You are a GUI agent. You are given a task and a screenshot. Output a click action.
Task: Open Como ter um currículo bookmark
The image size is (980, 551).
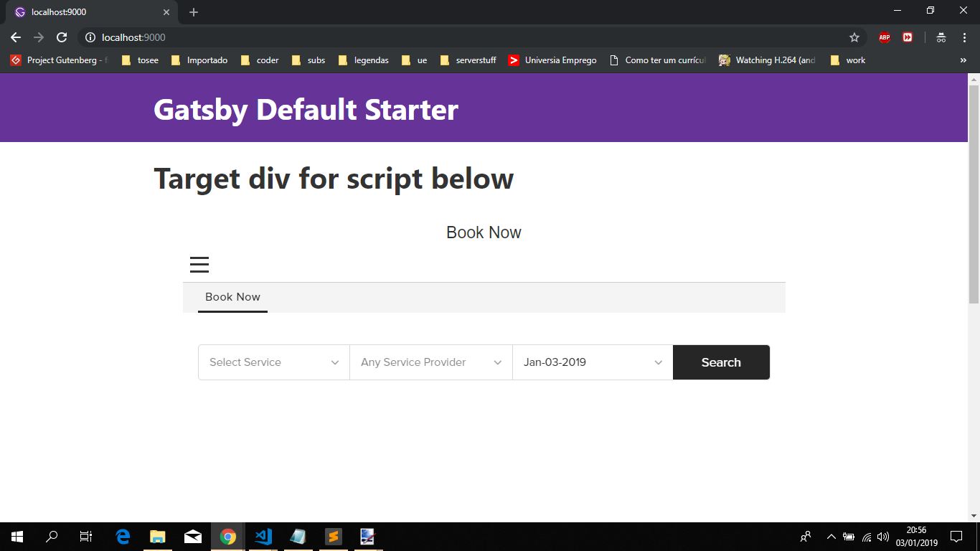658,60
